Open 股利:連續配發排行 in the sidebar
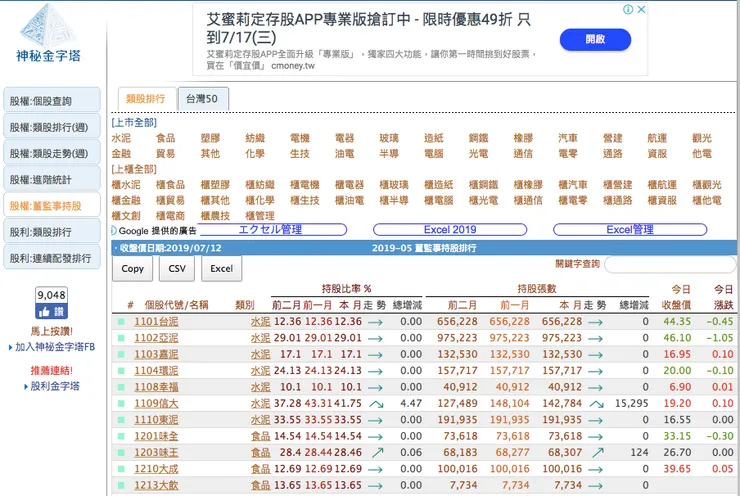This screenshot has height=496, width=740. click(52, 258)
